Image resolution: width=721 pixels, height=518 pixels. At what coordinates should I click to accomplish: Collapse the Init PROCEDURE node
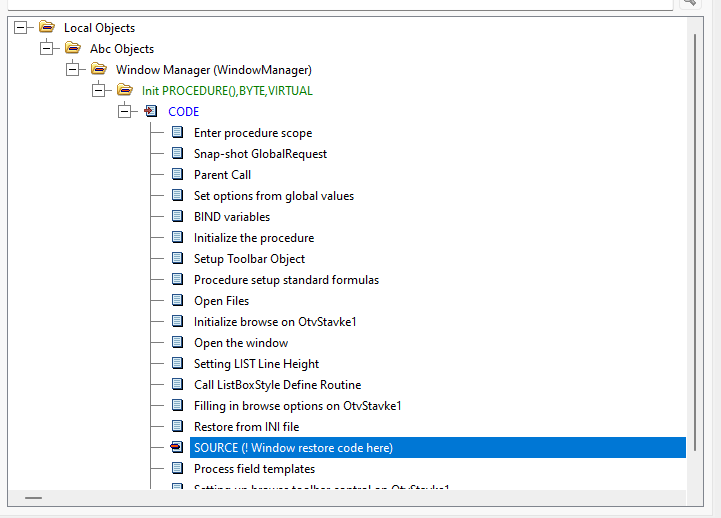(99, 91)
